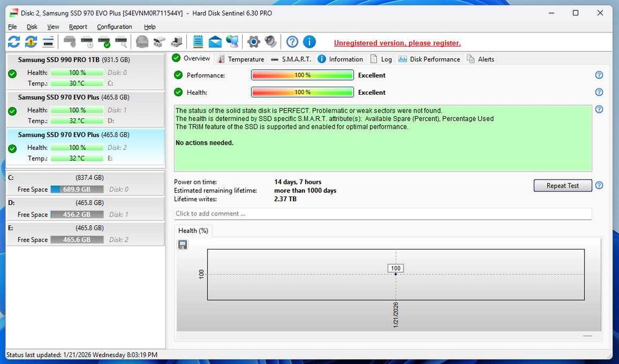This screenshot has width=619, height=364.
Task: Open the Configuration menu
Action: (x=115, y=27)
